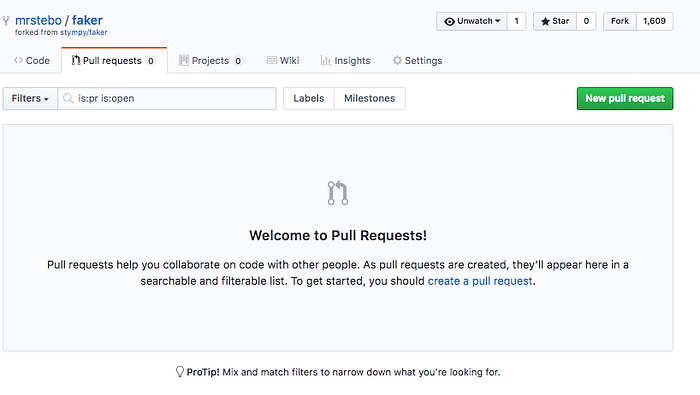The height and width of the screenshot is (395, 700).
Task: Open the Projects tab
Action: pos(210,60)
